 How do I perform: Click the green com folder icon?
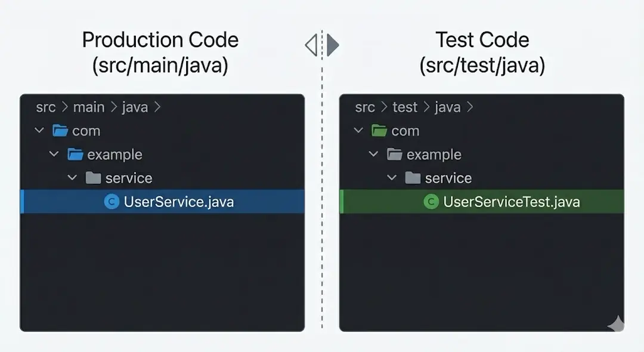(x=379, y=131)
